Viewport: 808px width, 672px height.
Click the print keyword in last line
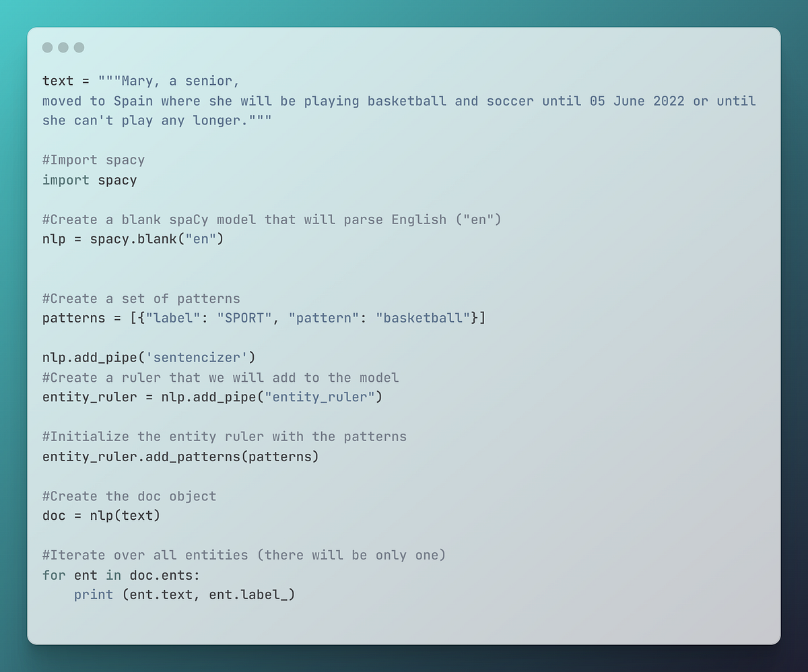pyautogui.click(x=94, y=595)
